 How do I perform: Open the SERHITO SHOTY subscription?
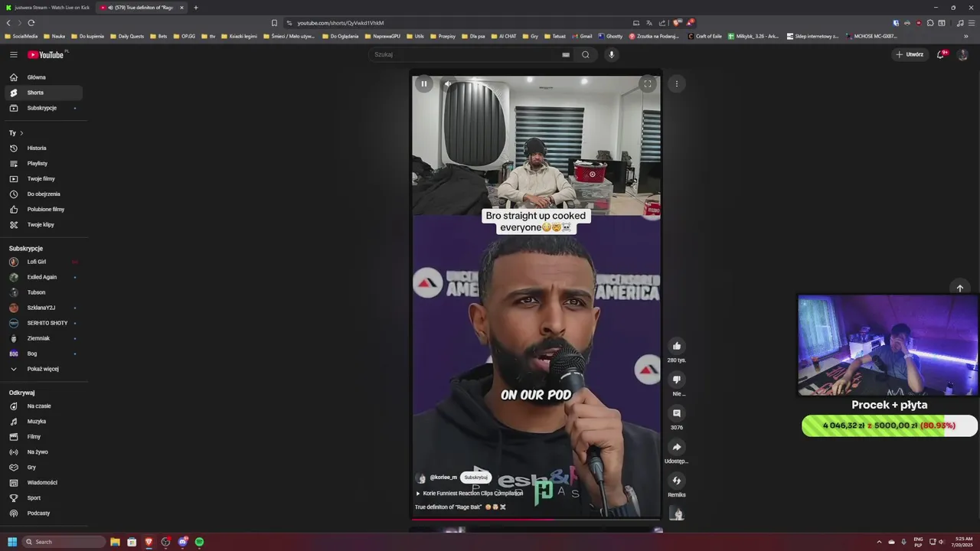[44, 323]
